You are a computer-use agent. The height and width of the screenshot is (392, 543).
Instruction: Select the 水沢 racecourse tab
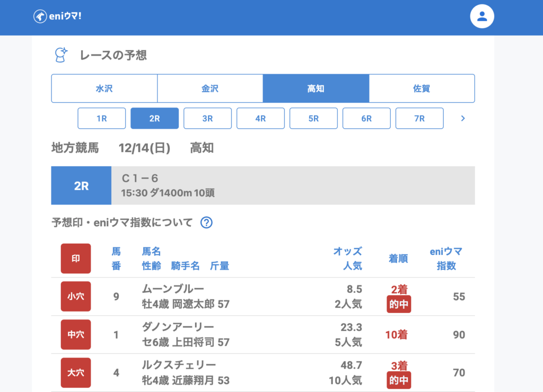(x=104, y=88)
